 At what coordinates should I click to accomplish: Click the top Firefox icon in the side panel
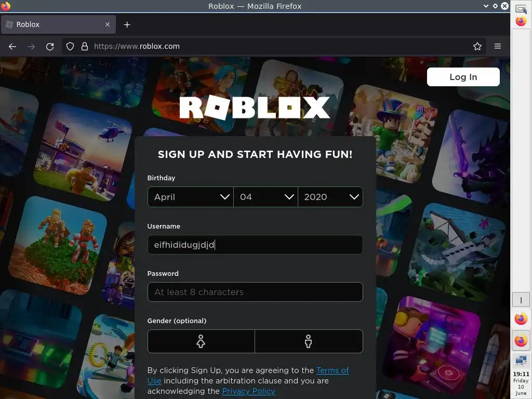(521, 21)
